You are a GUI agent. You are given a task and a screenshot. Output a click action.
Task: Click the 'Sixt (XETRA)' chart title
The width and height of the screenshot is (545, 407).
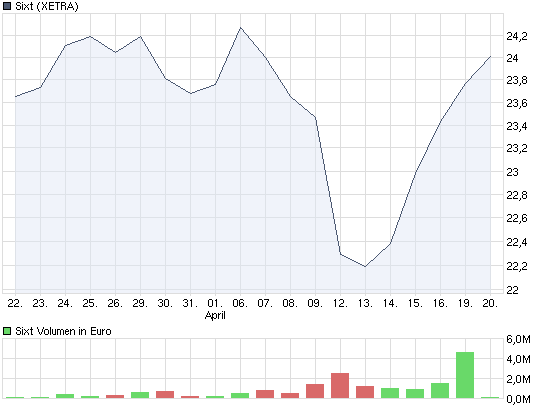(x=47, y=6)
